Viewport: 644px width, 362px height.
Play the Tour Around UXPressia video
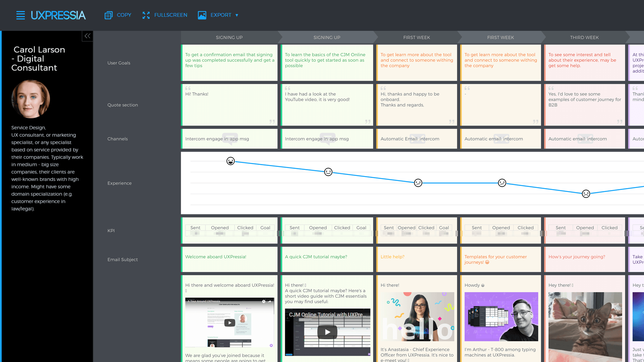click(x=229, y=323)
